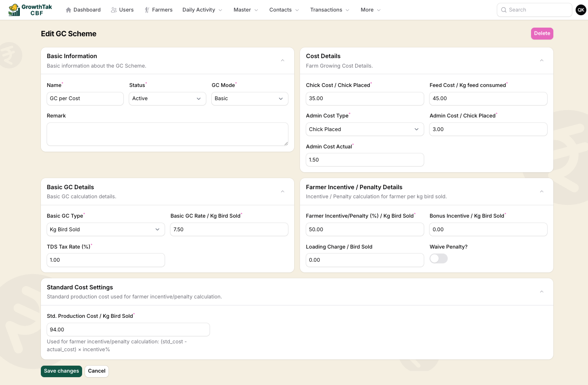Open the Daily Activity menu
588x385 pixels.
(x=202, y=10)
